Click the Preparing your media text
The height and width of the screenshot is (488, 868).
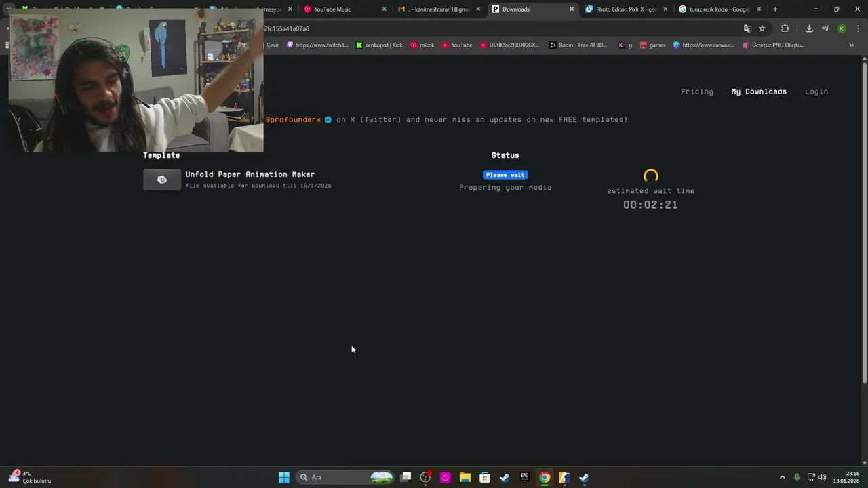coord(505,187)
